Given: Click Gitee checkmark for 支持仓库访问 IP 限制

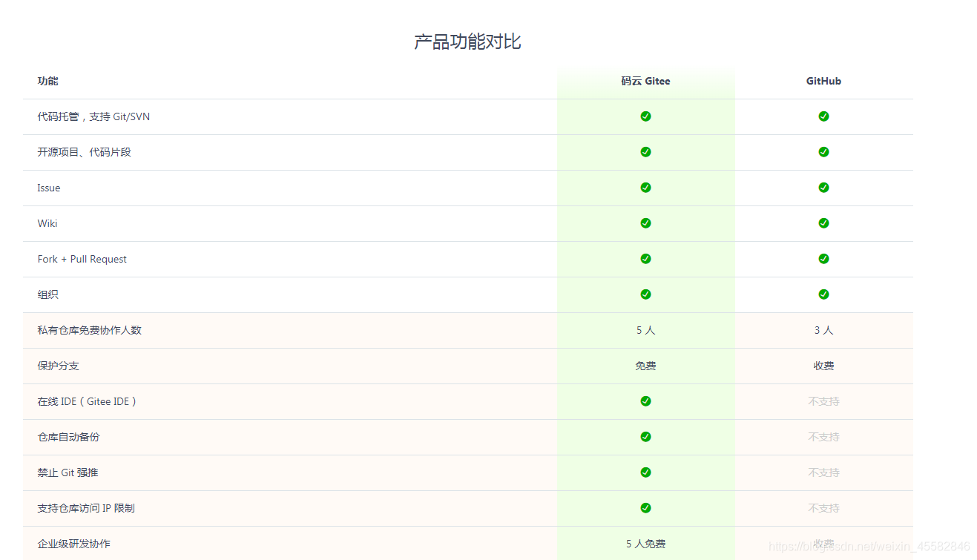Looking at the screenshot, I should [645, 508].
